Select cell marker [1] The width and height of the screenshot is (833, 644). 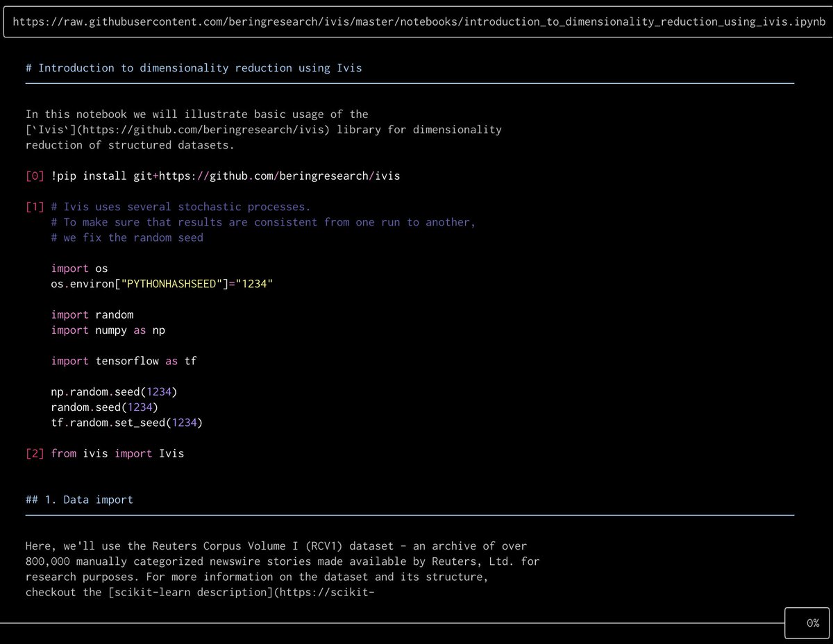coord(35,207)
